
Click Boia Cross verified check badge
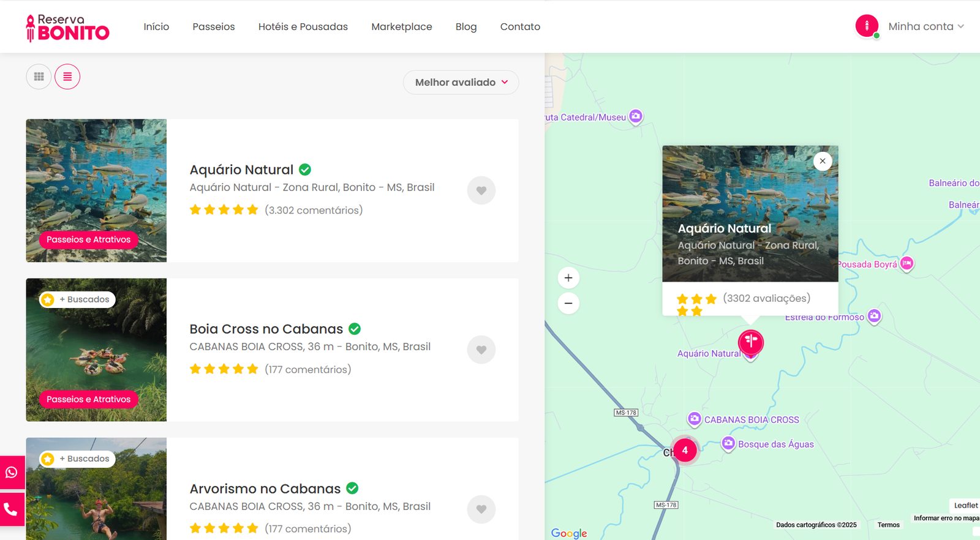[355, 329]
